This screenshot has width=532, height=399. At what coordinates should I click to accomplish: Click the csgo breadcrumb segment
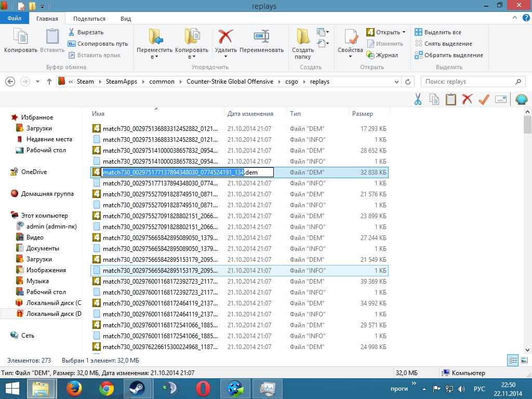(x=291, y=82)
